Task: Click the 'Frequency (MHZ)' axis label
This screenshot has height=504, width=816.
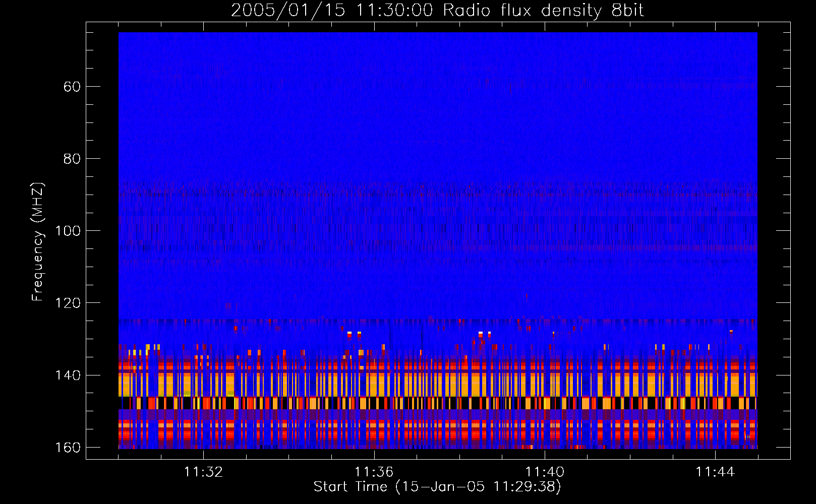Action: 38,241
